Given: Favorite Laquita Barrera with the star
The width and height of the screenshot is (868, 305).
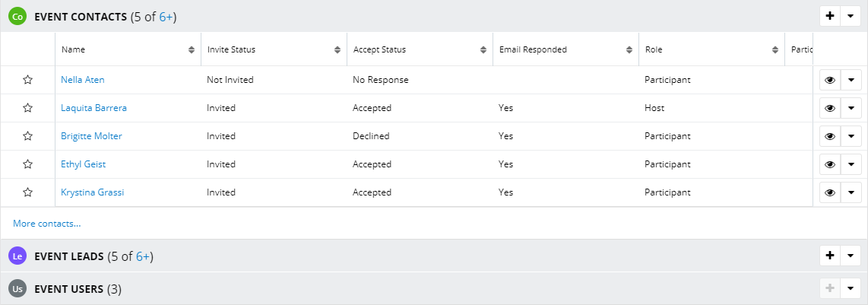Looking at the screenshot, I should (x=27, y=108).
